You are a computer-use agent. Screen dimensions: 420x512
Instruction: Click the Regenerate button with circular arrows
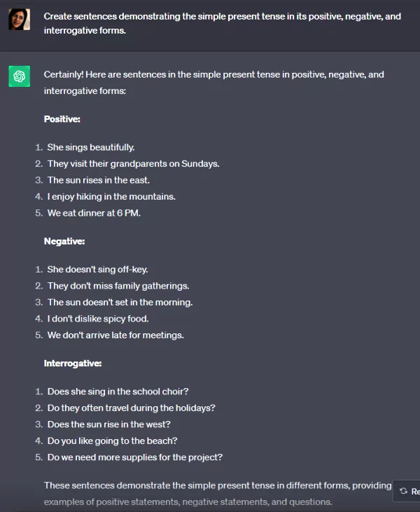pyautogui.click(x=407, y=491)
